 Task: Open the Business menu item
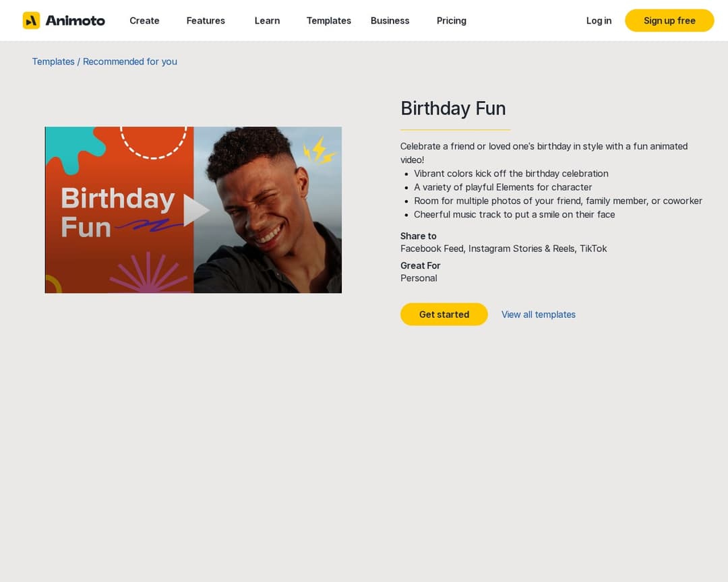390,20
